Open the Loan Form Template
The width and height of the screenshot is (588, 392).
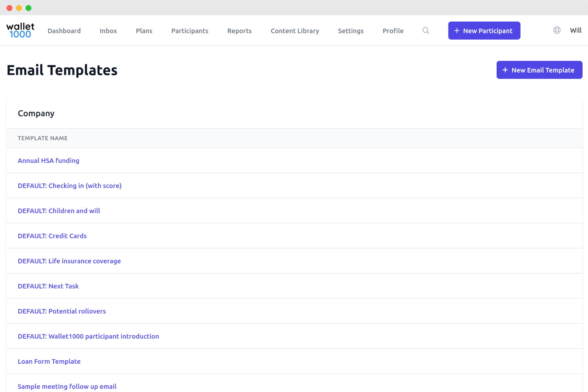tap(49, 361)
